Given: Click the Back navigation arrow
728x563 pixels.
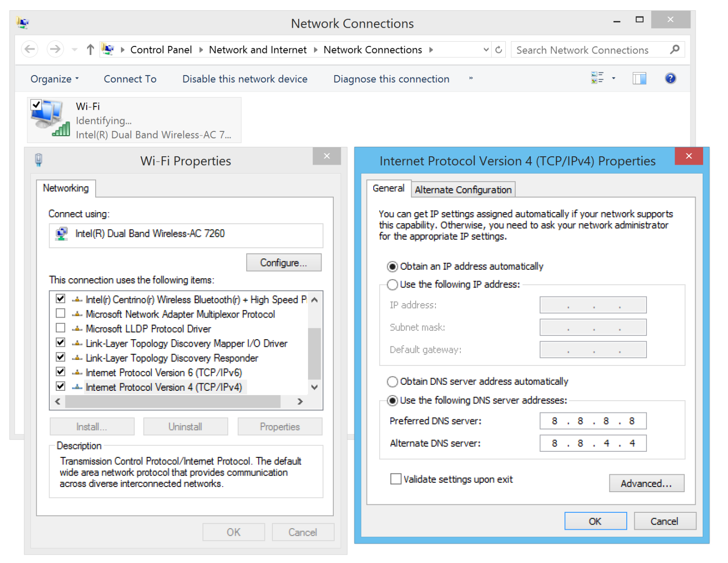Looking at the screenshot, I should tap(30, 49).
